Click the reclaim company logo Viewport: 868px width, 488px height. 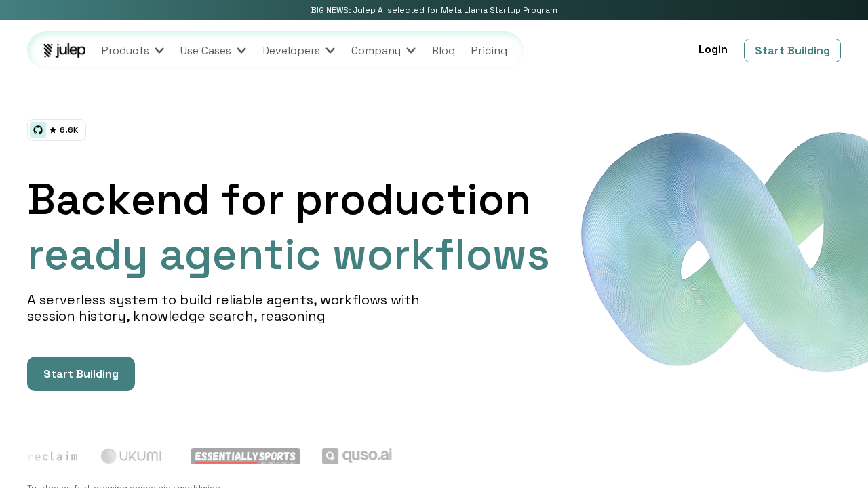[52, 456]
